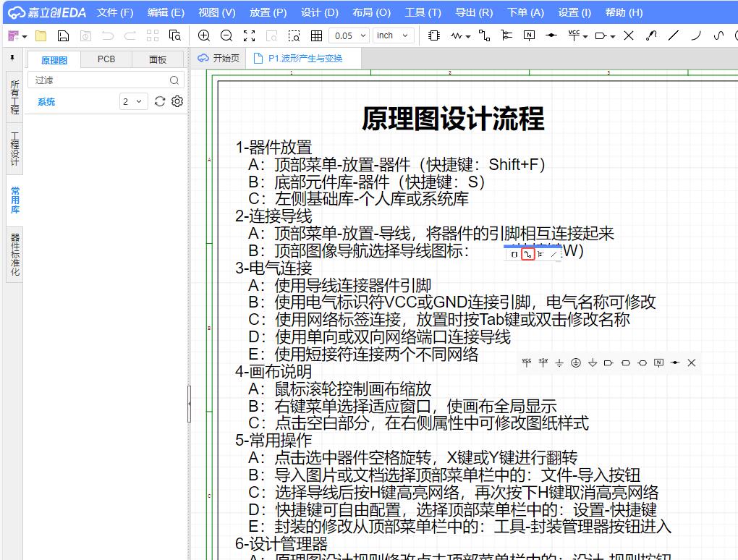Click the library refresh icon

pyautogui.click(x=160, y=102)
